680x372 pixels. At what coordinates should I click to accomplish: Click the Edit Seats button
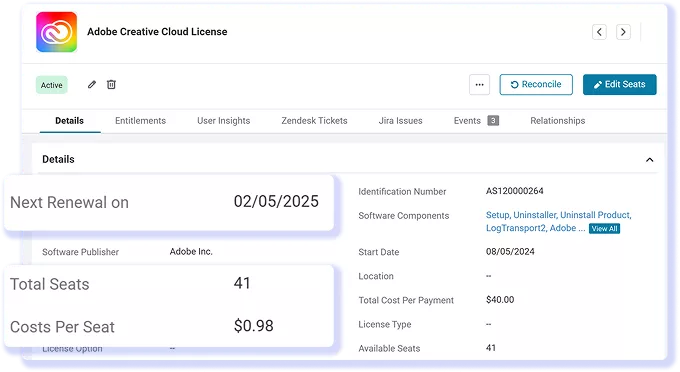tap(619, 85)
